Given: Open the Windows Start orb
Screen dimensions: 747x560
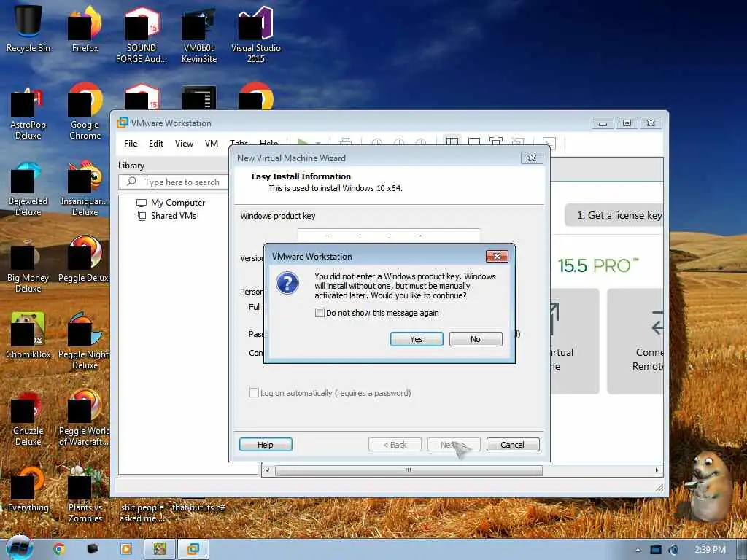Looking at the screenshot, I should tap(20, 548).
